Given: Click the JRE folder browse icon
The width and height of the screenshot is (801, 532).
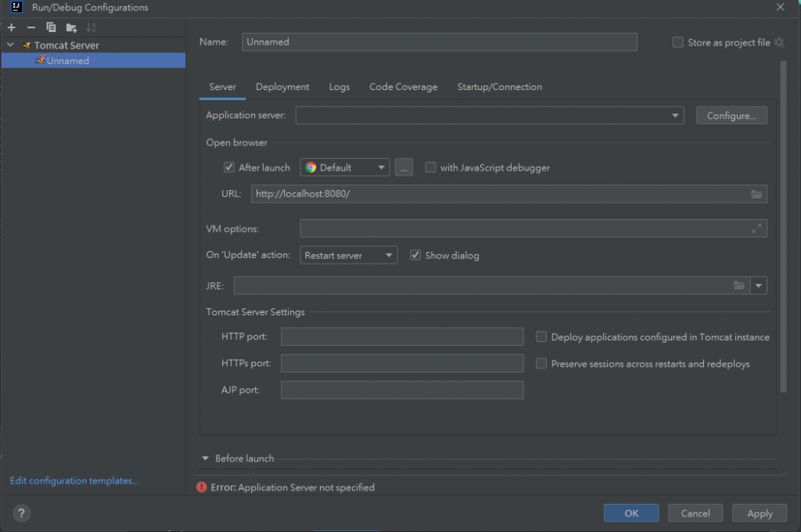Looking at the screenshot, I should pyautogui.click(x=739, y=286).
